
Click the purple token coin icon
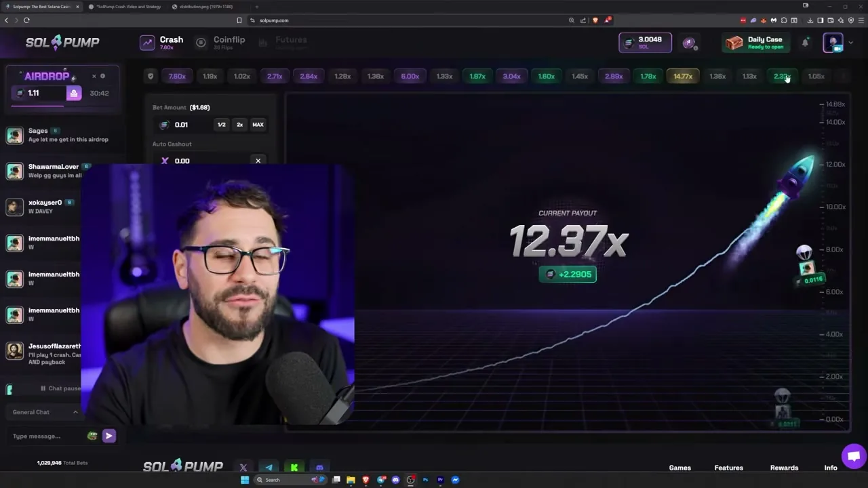pyautogui.click(x=689, y=43)
